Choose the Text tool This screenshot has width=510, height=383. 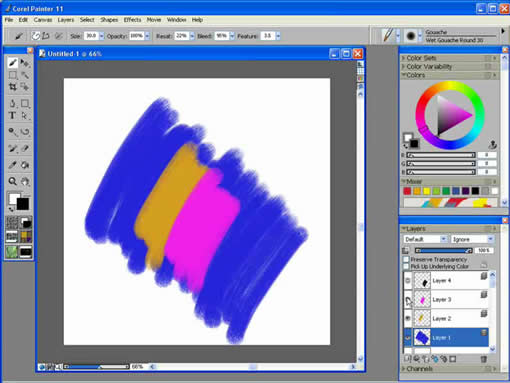pyautogui.click(x=12, y=116)
